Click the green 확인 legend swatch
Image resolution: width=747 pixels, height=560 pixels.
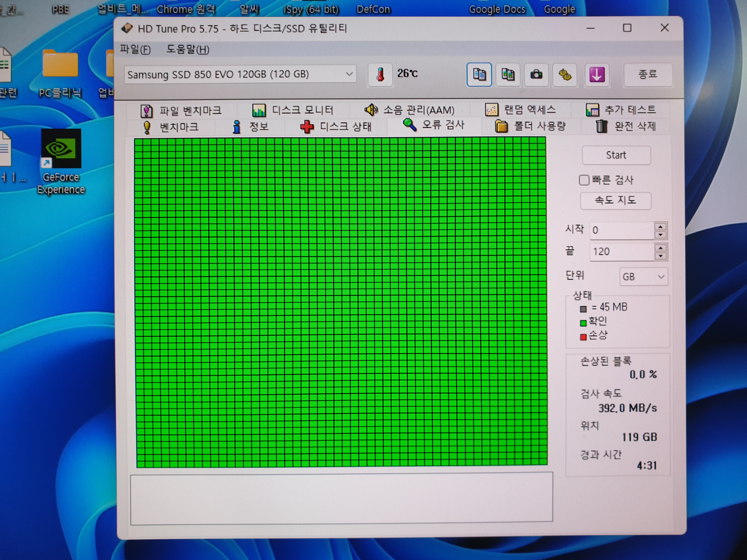(x=583, y=323)
